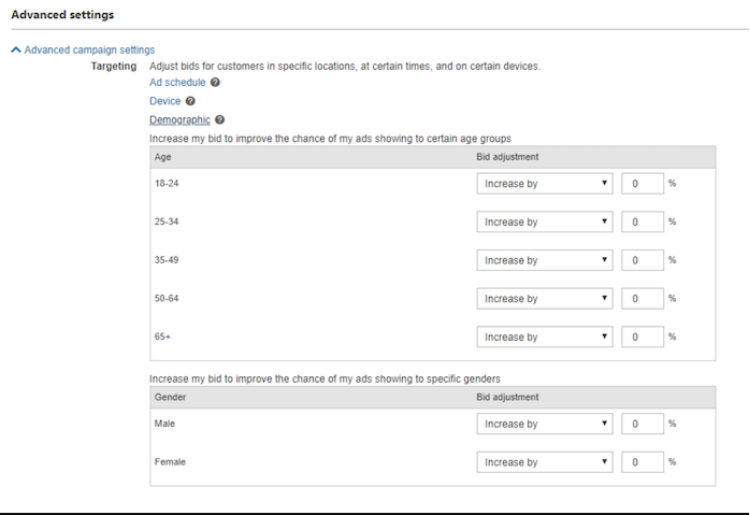This screenshot has height=515, width=750.
Task: Select the Male row label
Action: tap(165, 423)
